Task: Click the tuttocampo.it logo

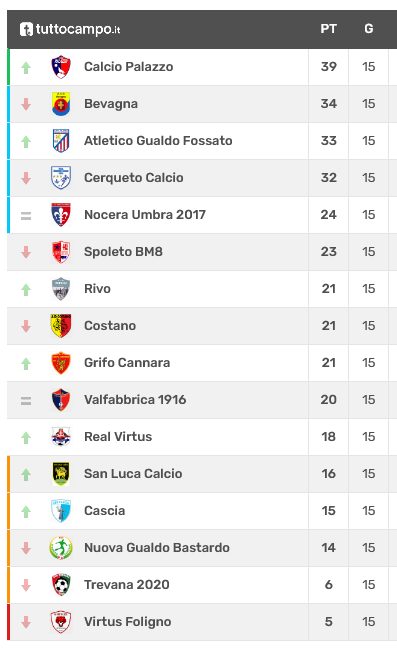Action: coord(70,29)
